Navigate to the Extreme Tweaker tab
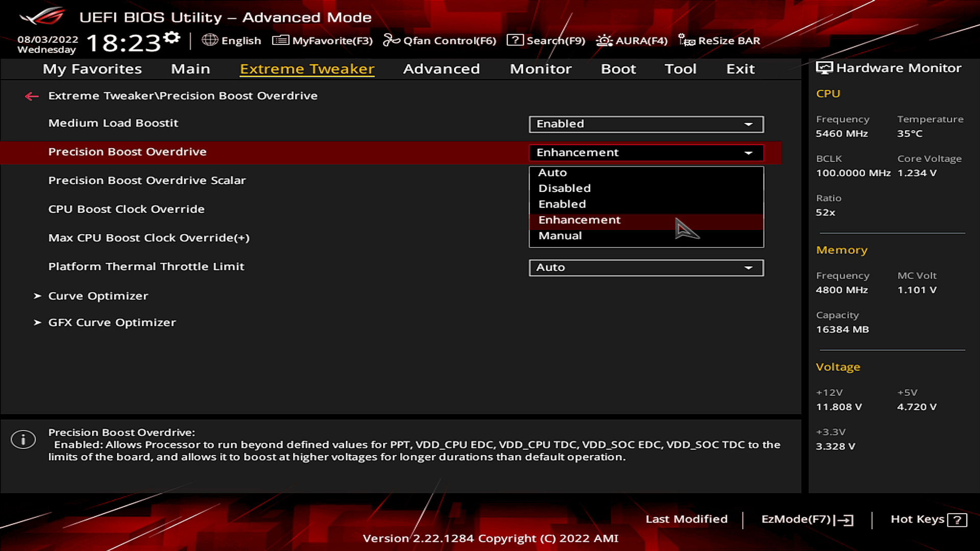The height and width of the screenshot is (551, 980). (308, 68)
